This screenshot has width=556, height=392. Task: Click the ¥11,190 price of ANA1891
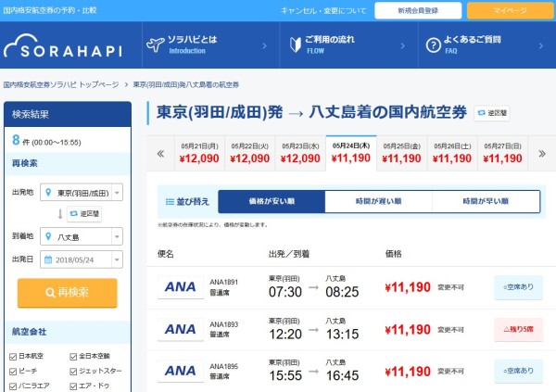tap(408, 287)
